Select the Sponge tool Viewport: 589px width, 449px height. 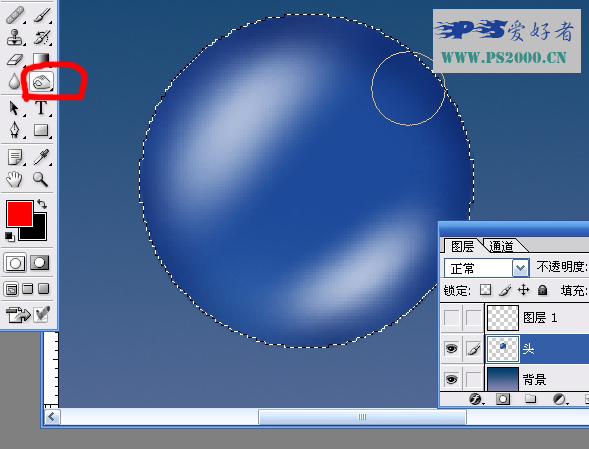41,81
